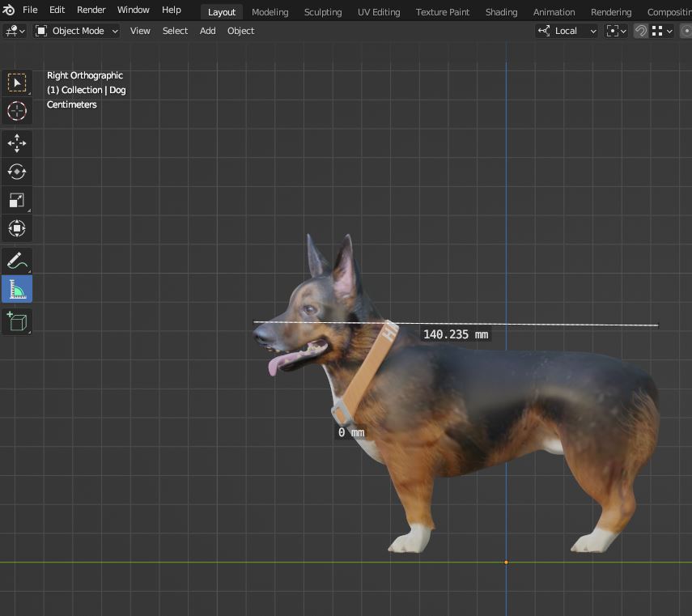Open the Blender logo menu
This screenshot has height=616, width=692.
(x=9, y=11)
